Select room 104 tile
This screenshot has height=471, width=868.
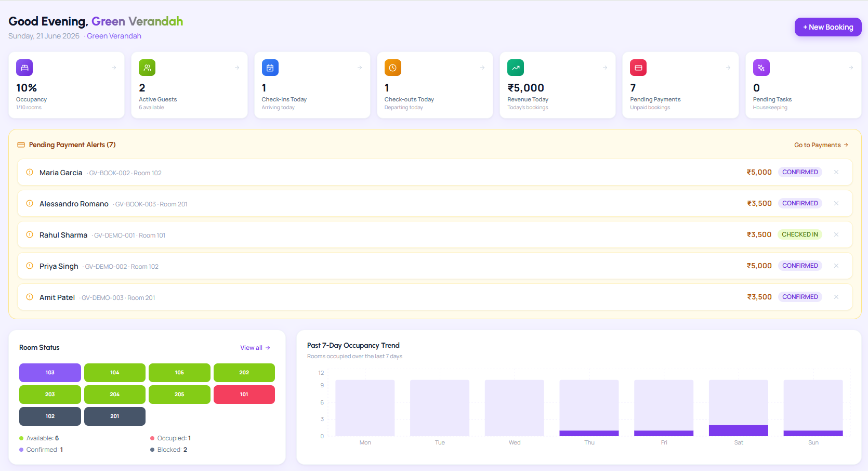coord(115,373)
